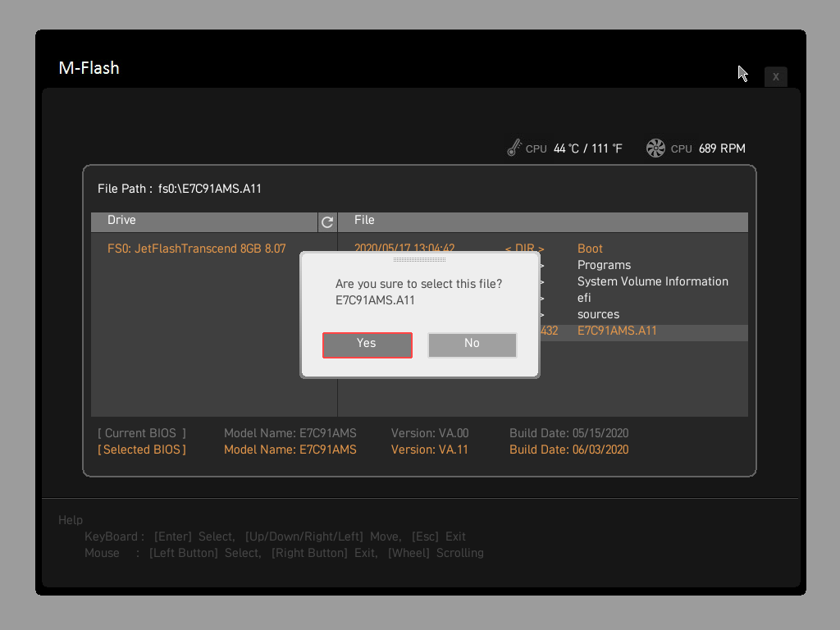
Task: Click the Drive column header
Action: point(204,221)
